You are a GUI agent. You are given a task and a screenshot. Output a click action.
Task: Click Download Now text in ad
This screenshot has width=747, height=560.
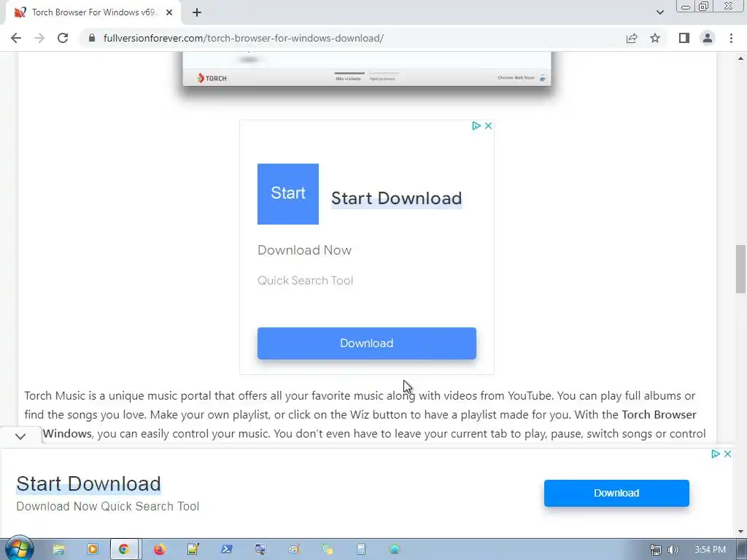coord(304,250)
